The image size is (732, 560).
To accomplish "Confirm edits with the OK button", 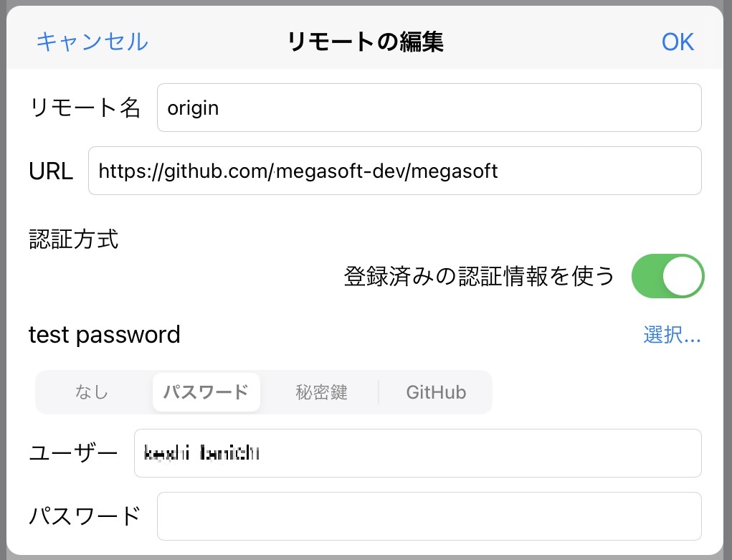I will pyautogui.click(x=677, y=42).
